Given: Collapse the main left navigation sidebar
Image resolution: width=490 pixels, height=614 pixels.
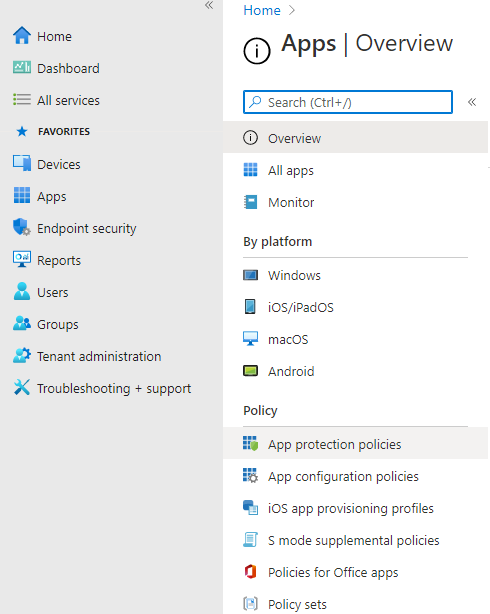Looking at the screenshot, I should click(x=209, y=5).
